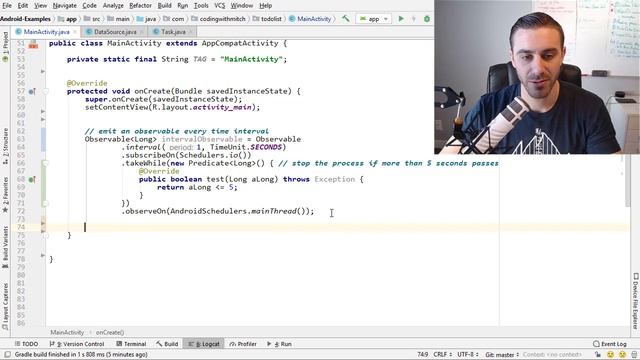Click the lock read-only toggle icon
This screenshot has height=360, width=640.
click(598, 355)
